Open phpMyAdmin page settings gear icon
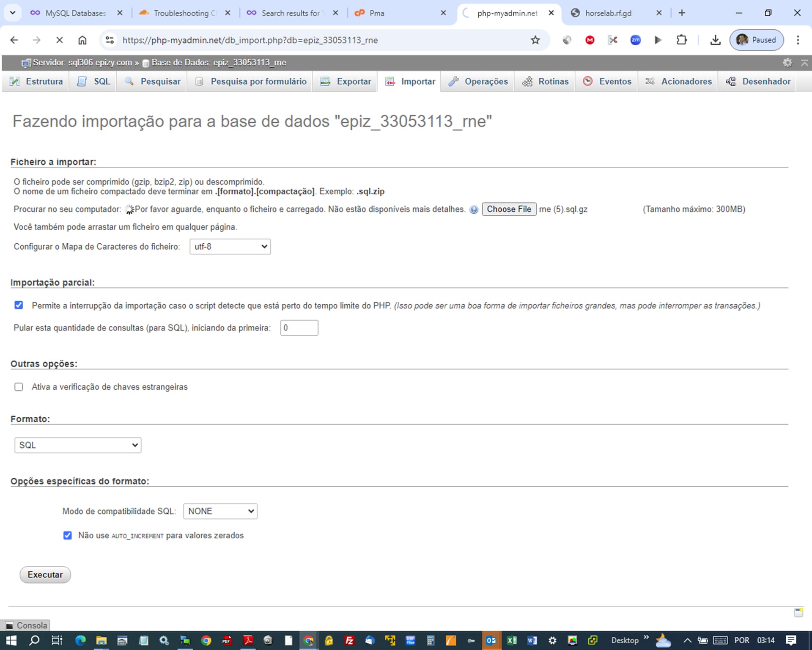 [787, 63]
